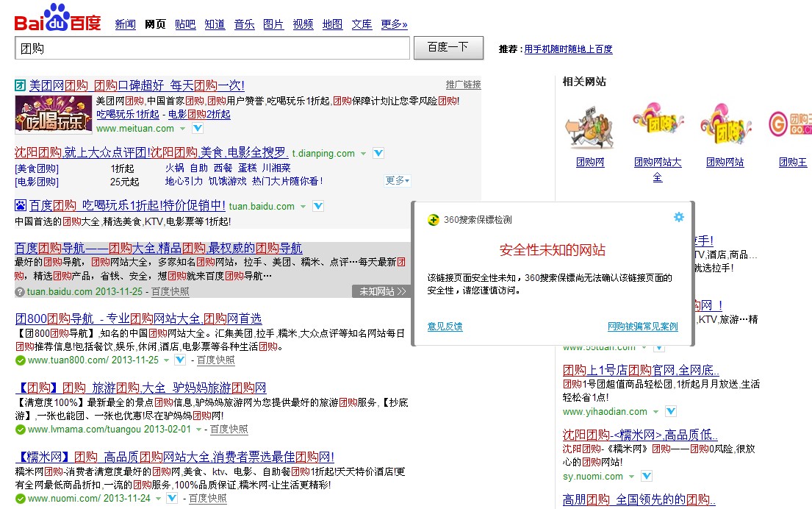Switch to the 地图 tab

[332, 24]
